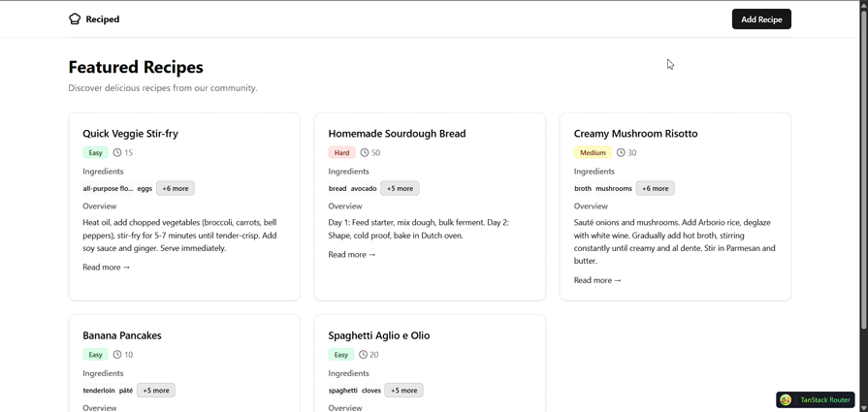Click the cloves ingredient tag
The width and height of the screenshot is (868, 412).
coord(371,391)
